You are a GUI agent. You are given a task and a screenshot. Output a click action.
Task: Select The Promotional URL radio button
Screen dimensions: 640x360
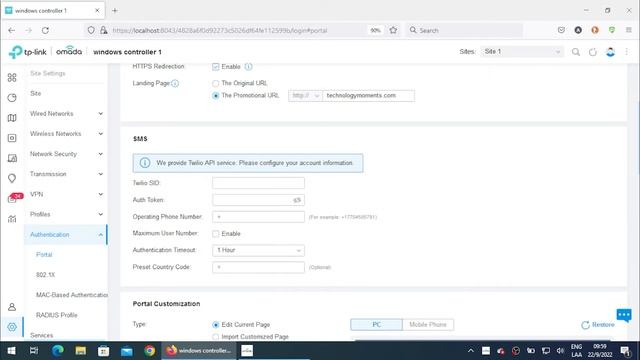click(216, 96)
